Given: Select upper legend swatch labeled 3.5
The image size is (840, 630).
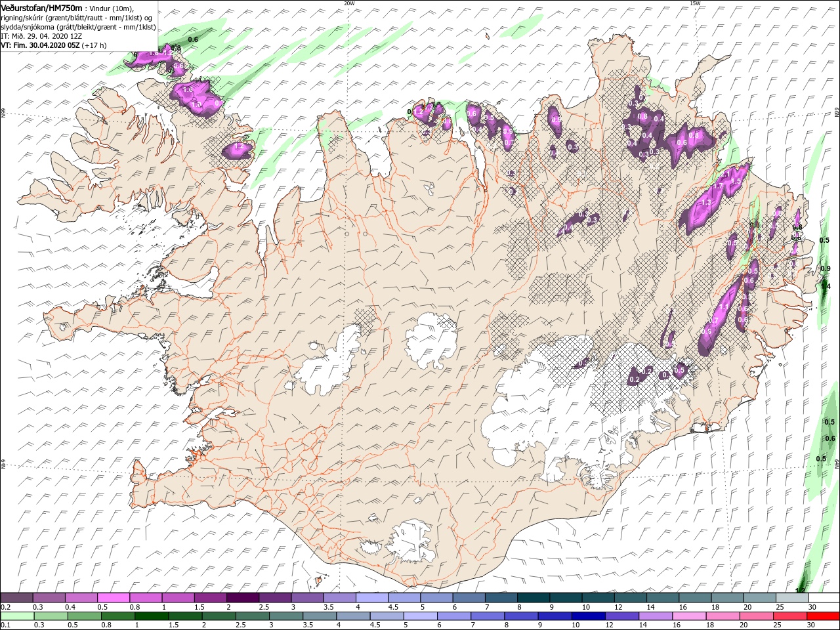Looking at the screenshot, I should [x=340, y=598].
